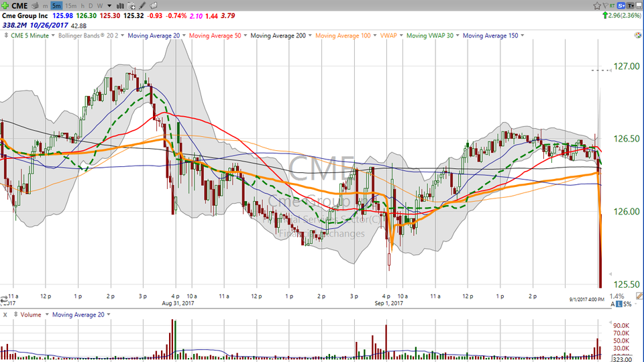Viewport: 644px width, 362px height.
Task: Expand the CME 5 Minute dropdown
Action: [52, 36]
